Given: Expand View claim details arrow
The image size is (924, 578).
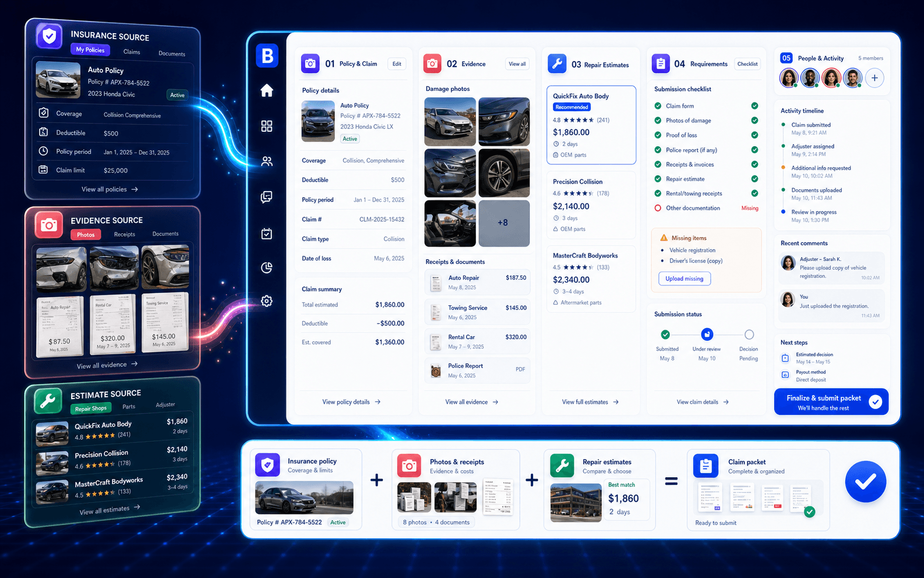Looking at the screenshot, I should click(726, 402).
